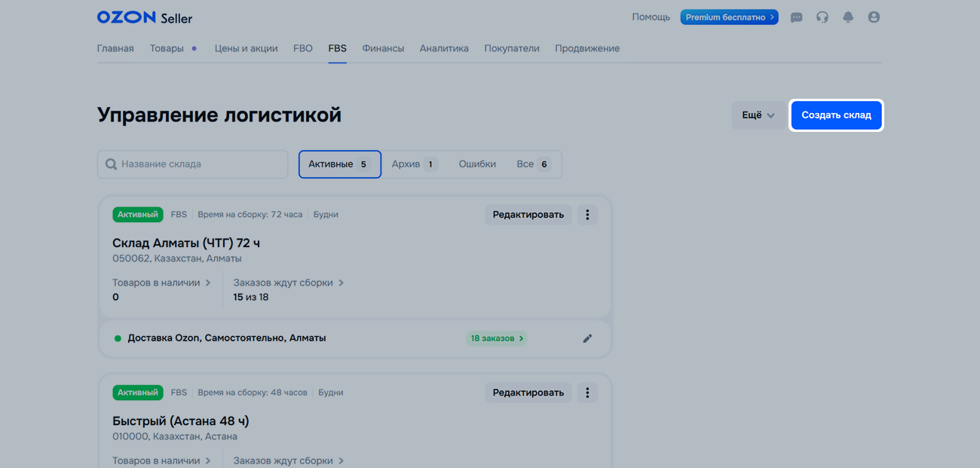Screen dimensions: 980x468
Task: Click Редактировать for Склад Алматы
Action: coord(528,215)
